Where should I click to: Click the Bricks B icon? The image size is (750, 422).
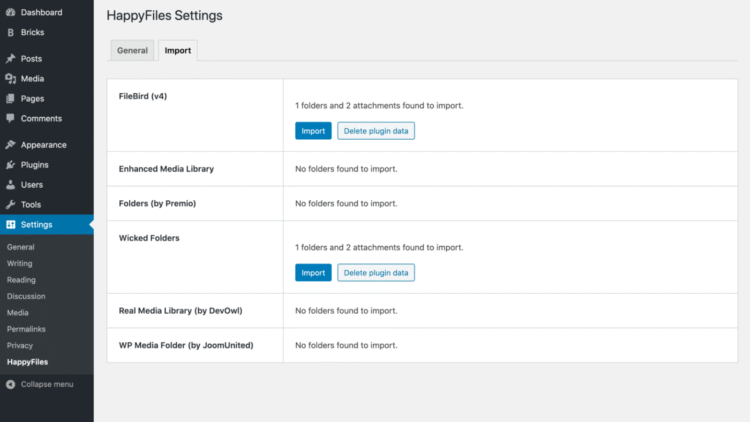pyautogui.click(x=11, y=33)
